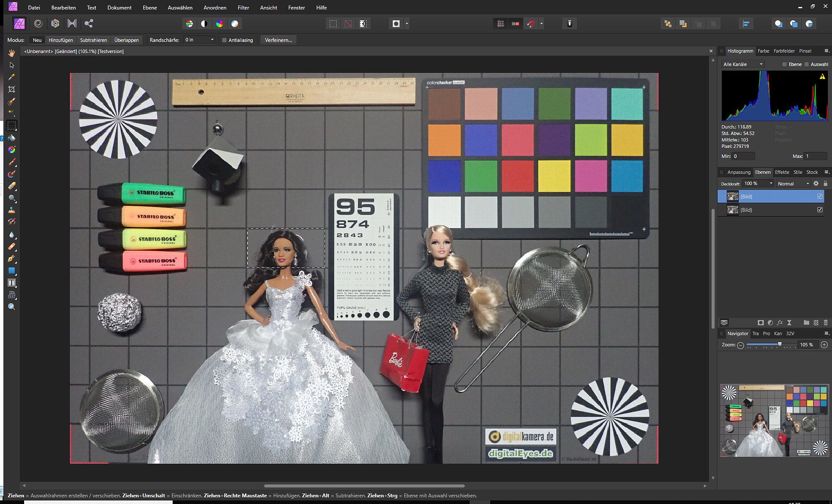
Task: Click the Navigator zoom slider handle
Action: coord(780,344)
